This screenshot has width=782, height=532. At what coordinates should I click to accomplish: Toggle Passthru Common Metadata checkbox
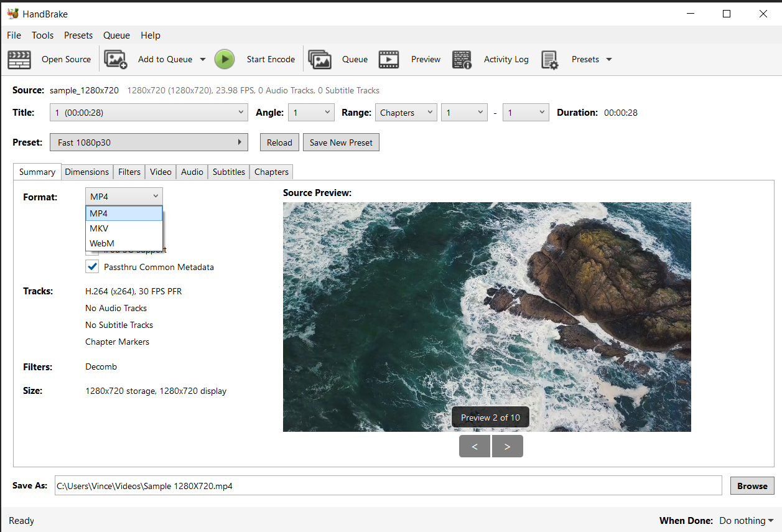click(x=92, y=266)
